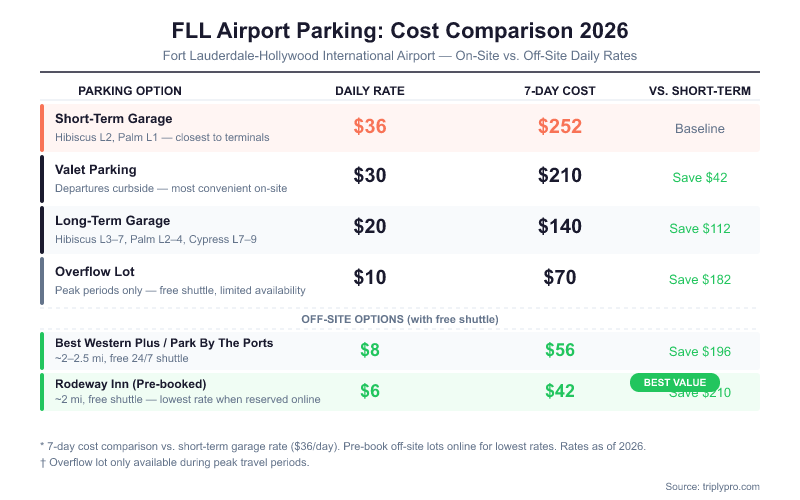Click the Short-Term Garage row title
Screen dimensions: 800x500
(114, 119)
